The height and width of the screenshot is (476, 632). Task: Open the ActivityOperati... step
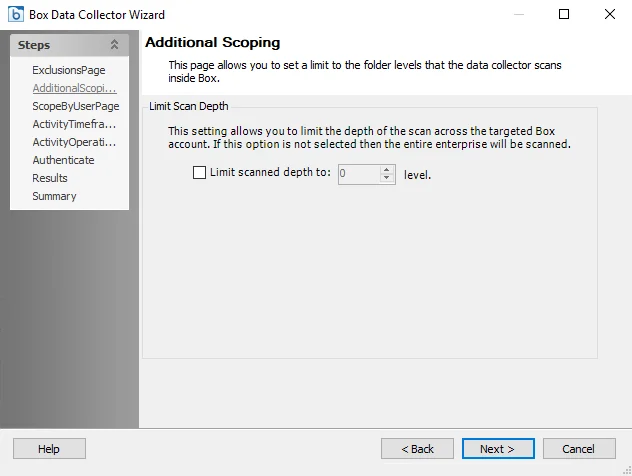(74, 142)
